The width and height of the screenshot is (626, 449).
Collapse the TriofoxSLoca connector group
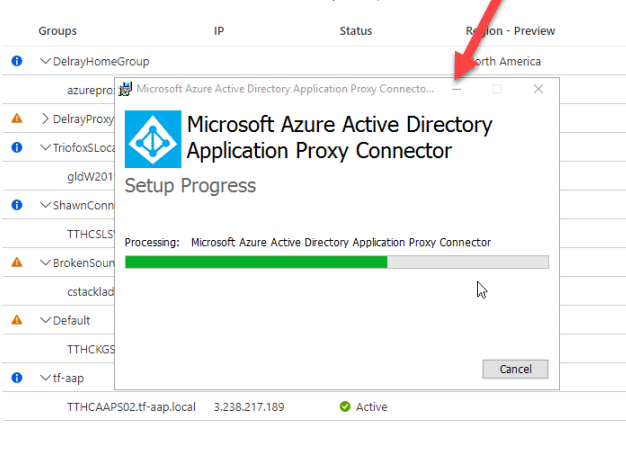pos(46,147)
